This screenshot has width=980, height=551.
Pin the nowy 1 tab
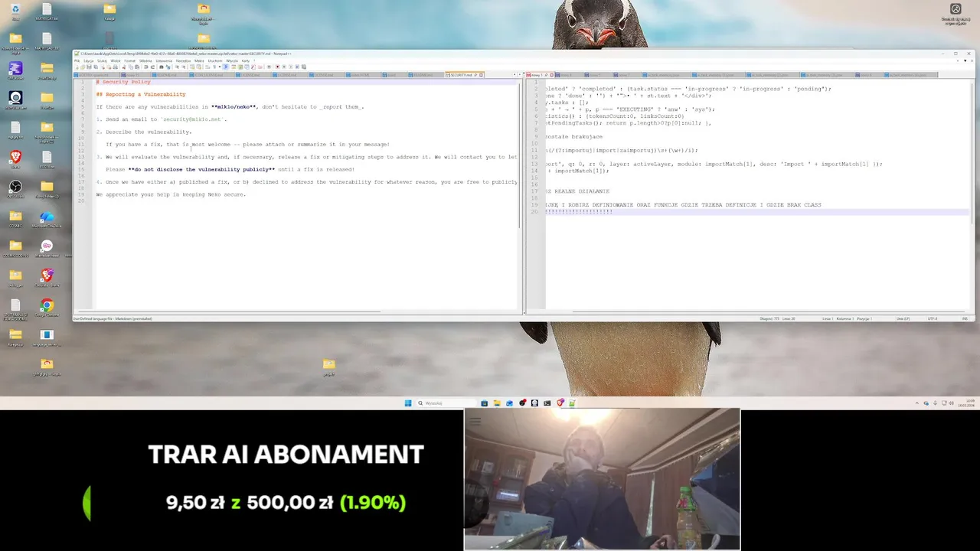pos(546,75)
